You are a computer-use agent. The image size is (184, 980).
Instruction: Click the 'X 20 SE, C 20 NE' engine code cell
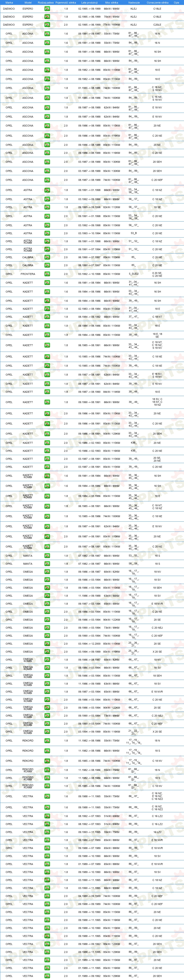click(x=157, y=274)
